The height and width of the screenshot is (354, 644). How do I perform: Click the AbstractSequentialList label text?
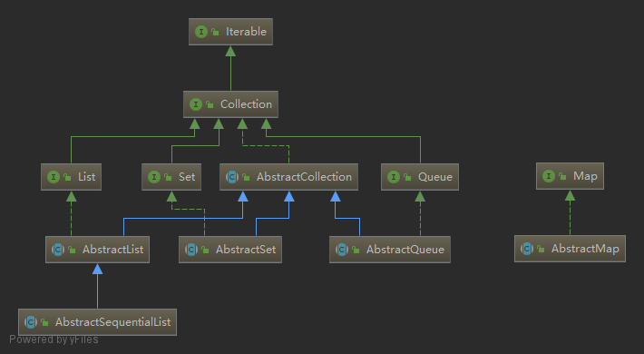click(113, 322)
